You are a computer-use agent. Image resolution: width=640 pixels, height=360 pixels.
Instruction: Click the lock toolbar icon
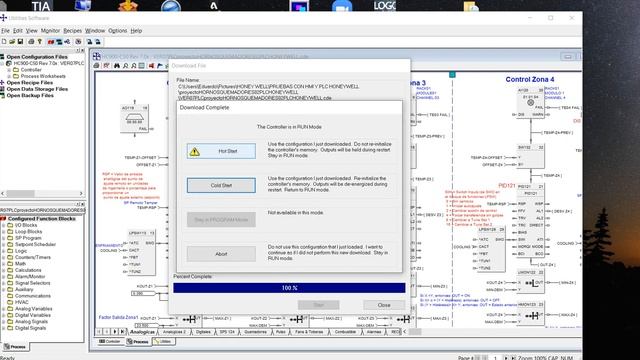click(89, 42)
